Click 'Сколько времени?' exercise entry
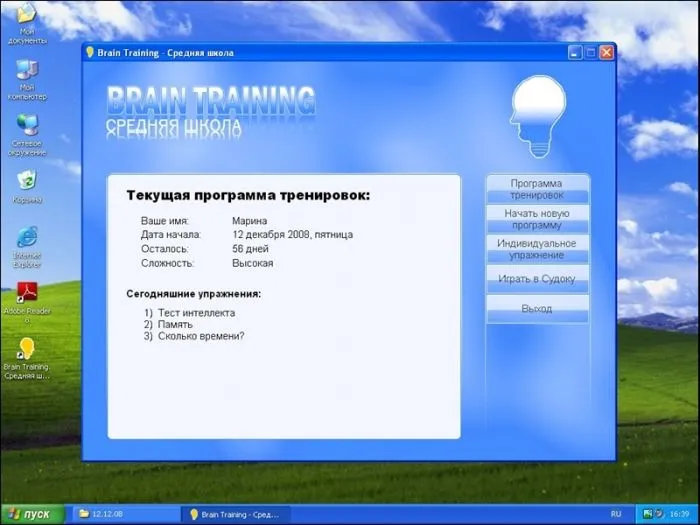This screenshot has height=525, width=700. [x=201, y=336]
